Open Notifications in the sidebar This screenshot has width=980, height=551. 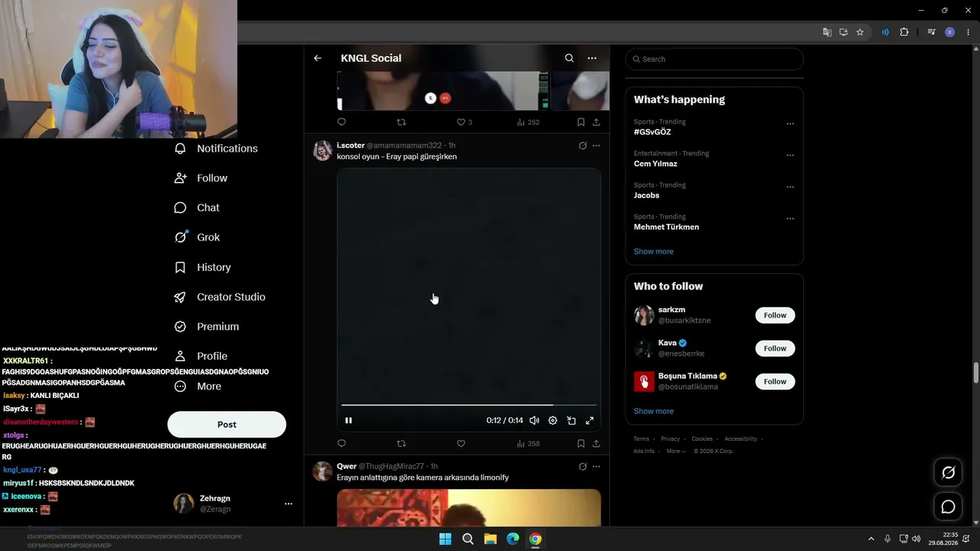click(x=216, y=148)
